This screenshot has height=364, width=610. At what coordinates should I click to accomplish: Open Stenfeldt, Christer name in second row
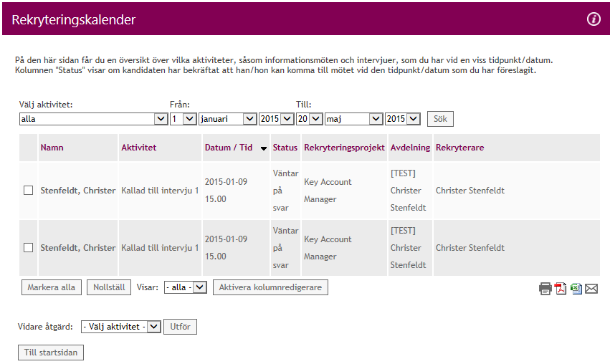coord(78,248)
